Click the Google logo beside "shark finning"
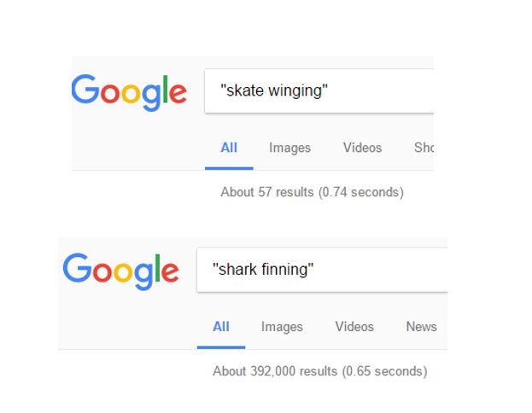 click(121, 270)
